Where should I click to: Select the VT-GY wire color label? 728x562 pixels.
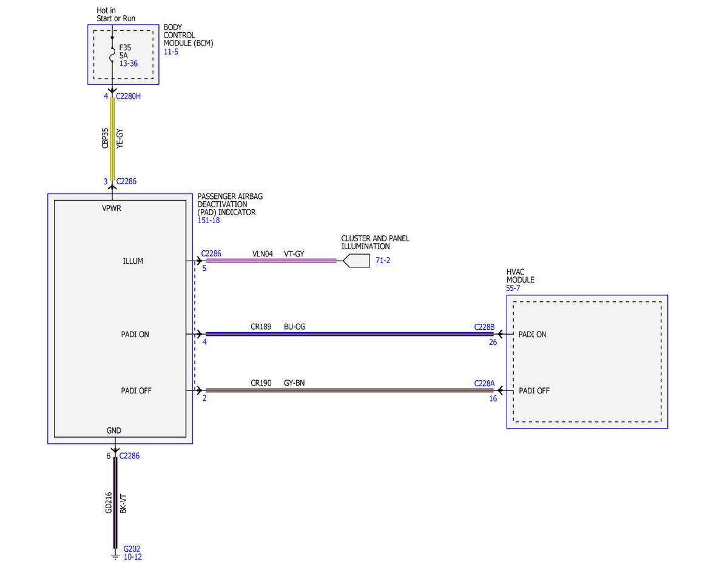[294, 255]
